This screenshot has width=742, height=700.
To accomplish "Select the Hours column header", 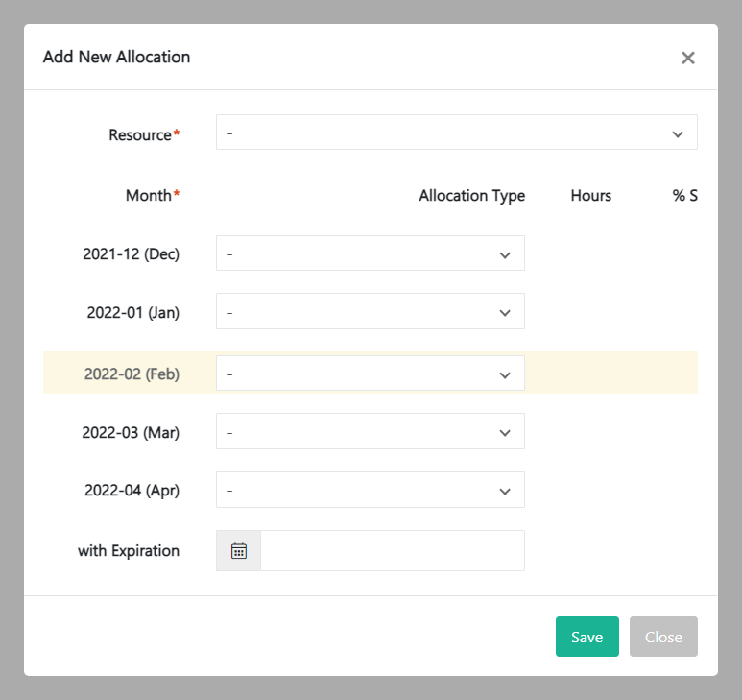I will tap(590, 196).
